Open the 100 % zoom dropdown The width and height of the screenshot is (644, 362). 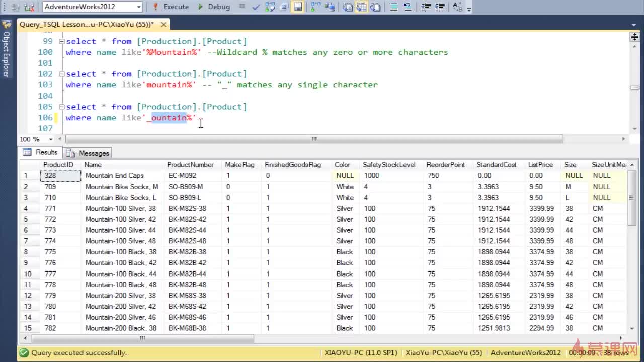click(51, 139)
